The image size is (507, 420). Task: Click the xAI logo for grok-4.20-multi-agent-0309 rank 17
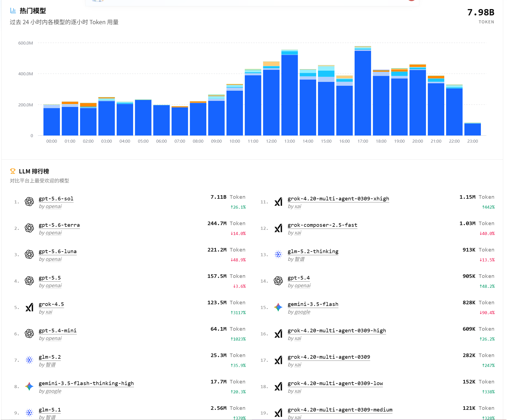pyautogui.click(x=278, y=360)
